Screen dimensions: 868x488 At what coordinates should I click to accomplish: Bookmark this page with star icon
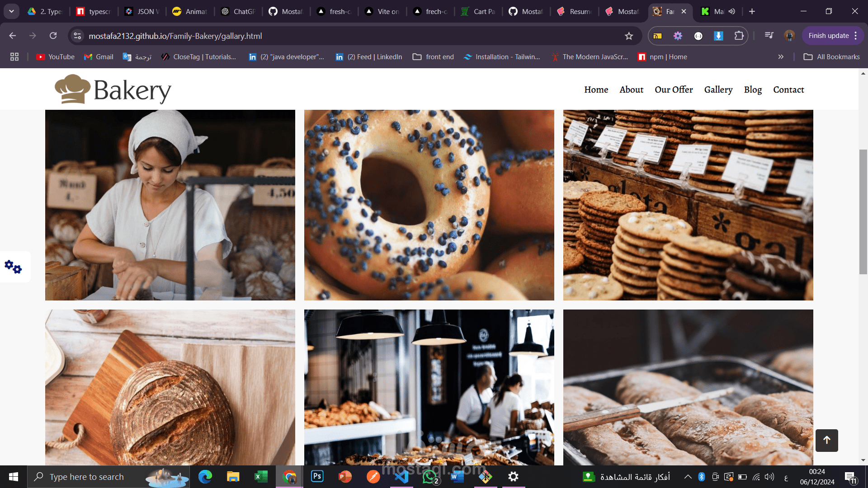[x=629, y=36]
